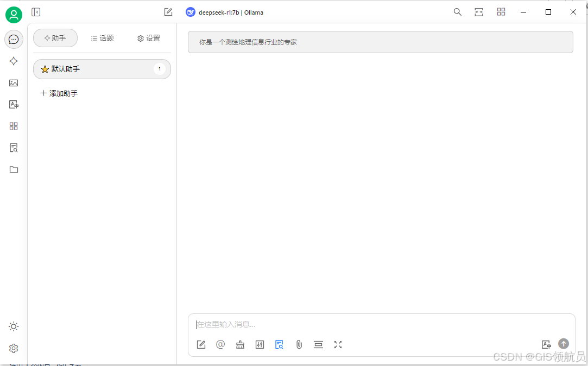Open the image painting page in sidebar

pyautogui.click(x=14, y=83)
